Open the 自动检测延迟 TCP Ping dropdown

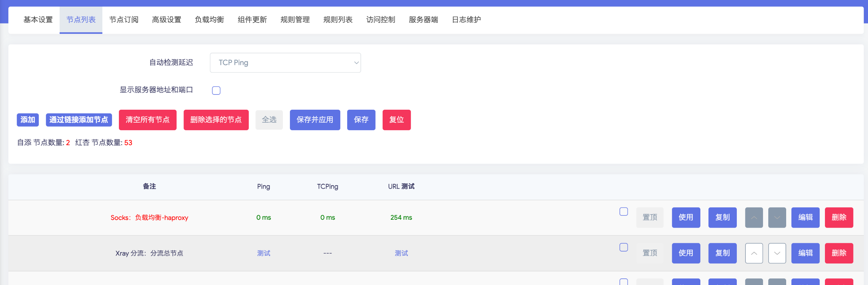coord(285,63)
